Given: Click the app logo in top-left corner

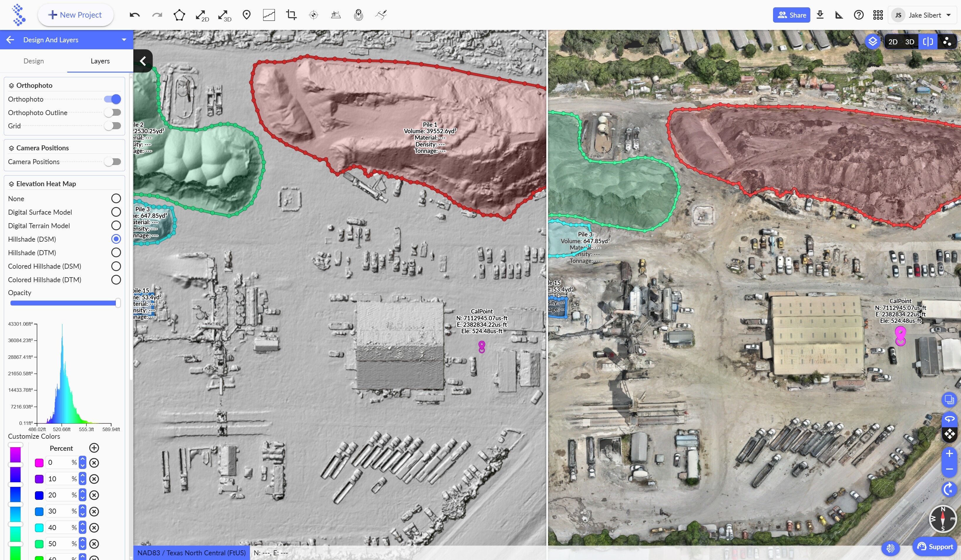Looking at the screenshot, I should click(x=18, y=15).
